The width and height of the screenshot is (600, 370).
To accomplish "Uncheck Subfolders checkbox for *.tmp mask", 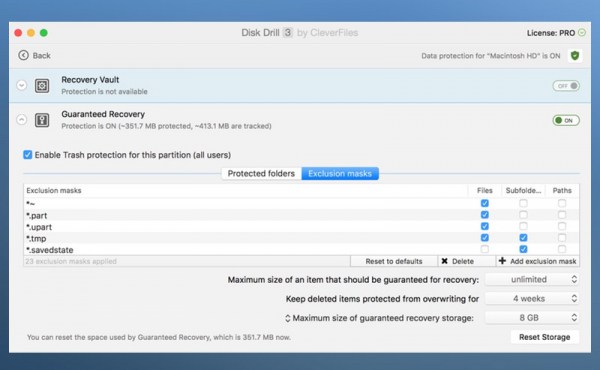I will click(523, 238).
